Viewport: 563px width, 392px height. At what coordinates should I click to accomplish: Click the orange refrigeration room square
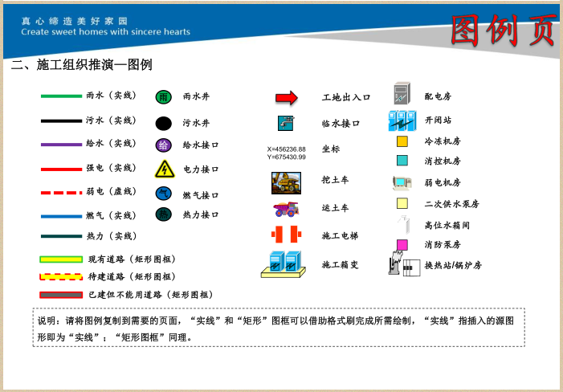[402, 141]
